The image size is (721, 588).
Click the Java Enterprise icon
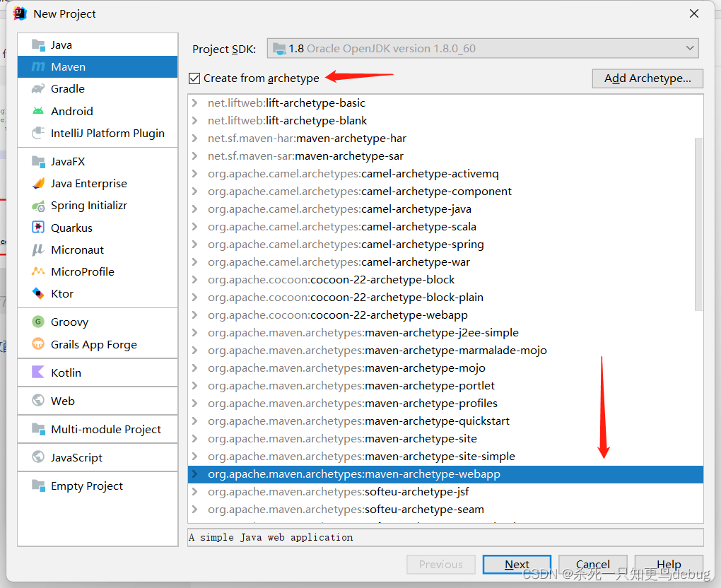tap(38, 184)
